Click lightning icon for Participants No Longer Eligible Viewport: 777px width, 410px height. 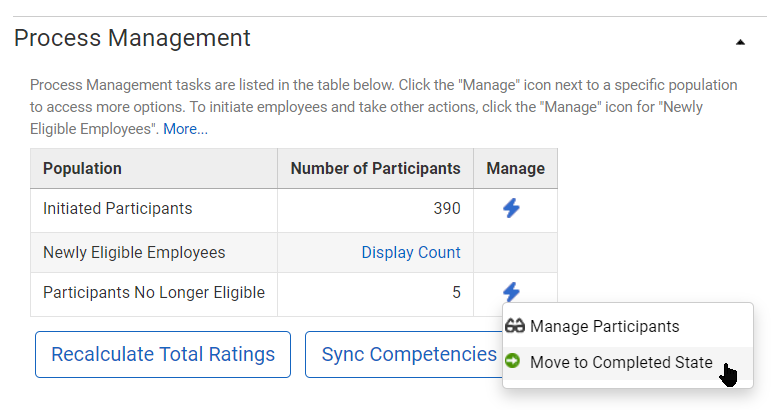(x=511, y=292)
